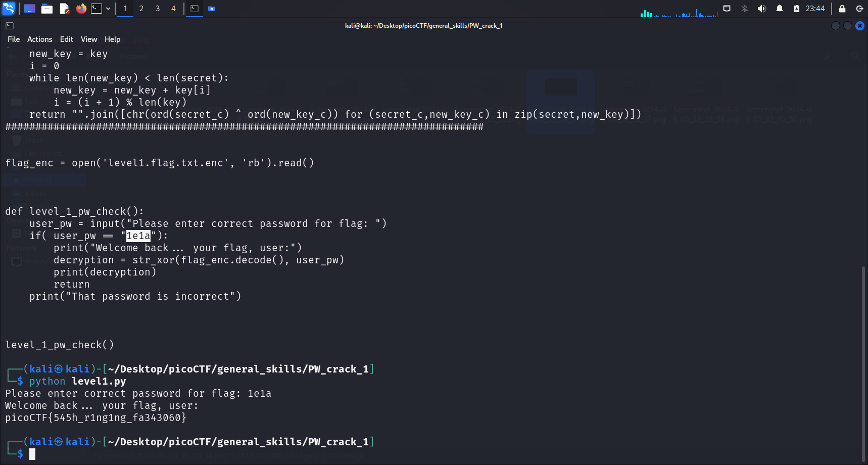This screenshot has height=465, width=868.
Task: Select the file manager taskbar window
Action: pyautogui.click(x=212, y=9)
